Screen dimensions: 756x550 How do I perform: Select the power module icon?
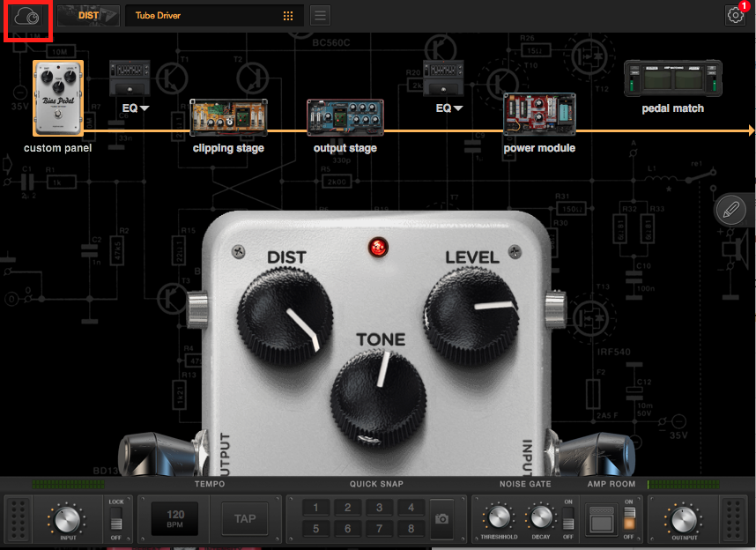pyautogui.click(x=539, y=115)
